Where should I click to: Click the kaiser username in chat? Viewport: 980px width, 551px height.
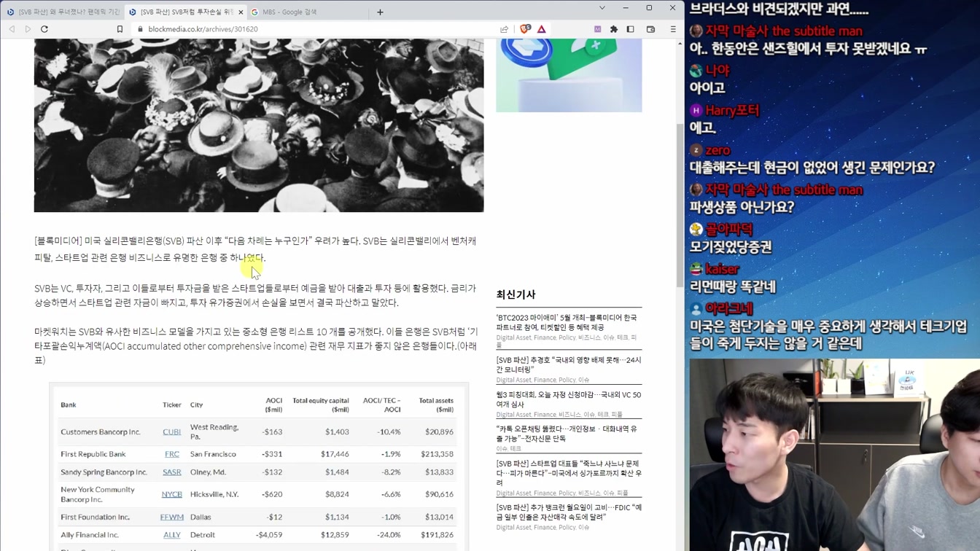[x=722, y=269]
